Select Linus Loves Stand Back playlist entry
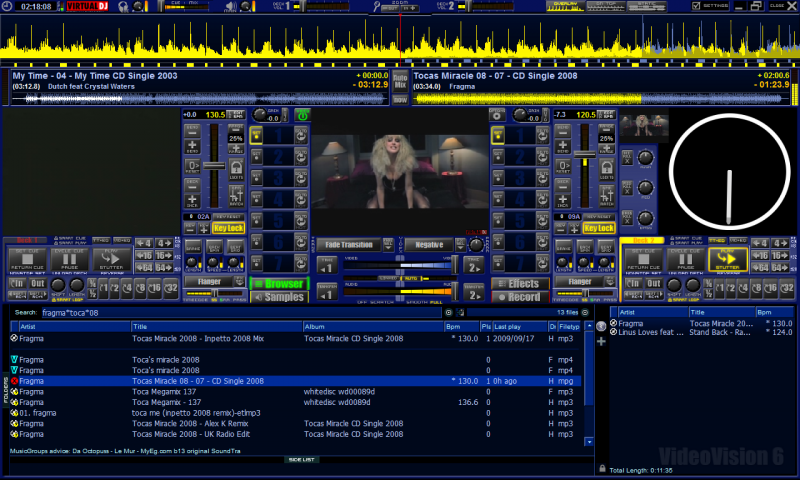800x480 pixels. [702, 332]
